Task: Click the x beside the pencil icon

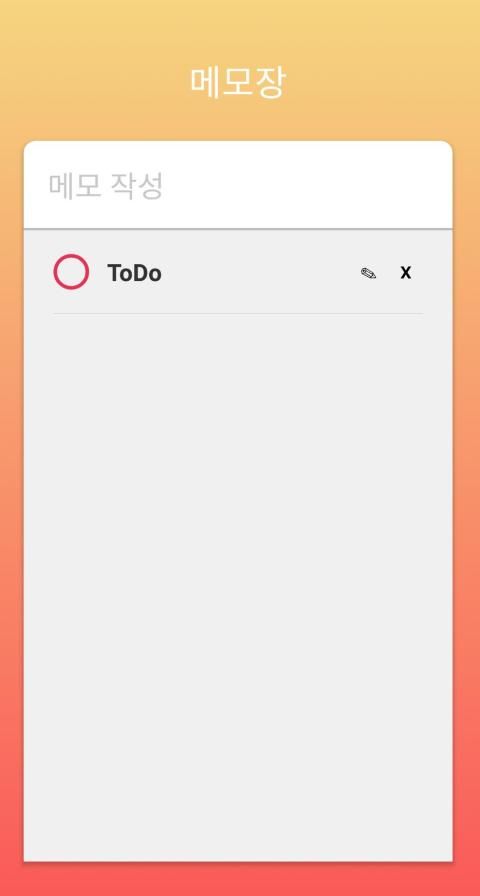Action: [406, 273]
